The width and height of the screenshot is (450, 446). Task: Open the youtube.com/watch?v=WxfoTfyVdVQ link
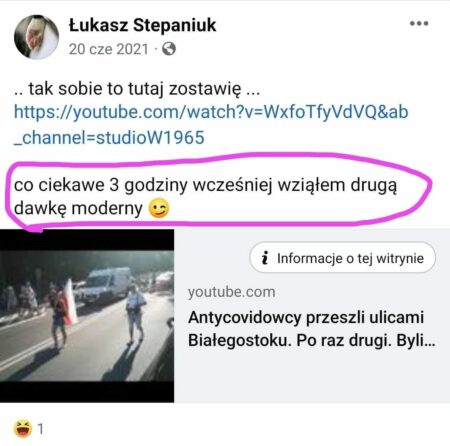[x=211, y=112]
